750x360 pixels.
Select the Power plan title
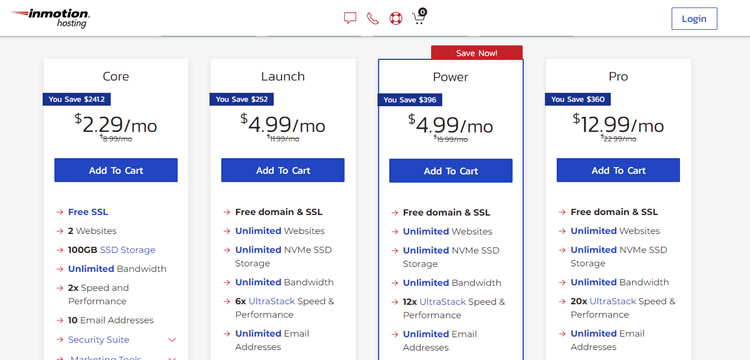coord(451,77)
